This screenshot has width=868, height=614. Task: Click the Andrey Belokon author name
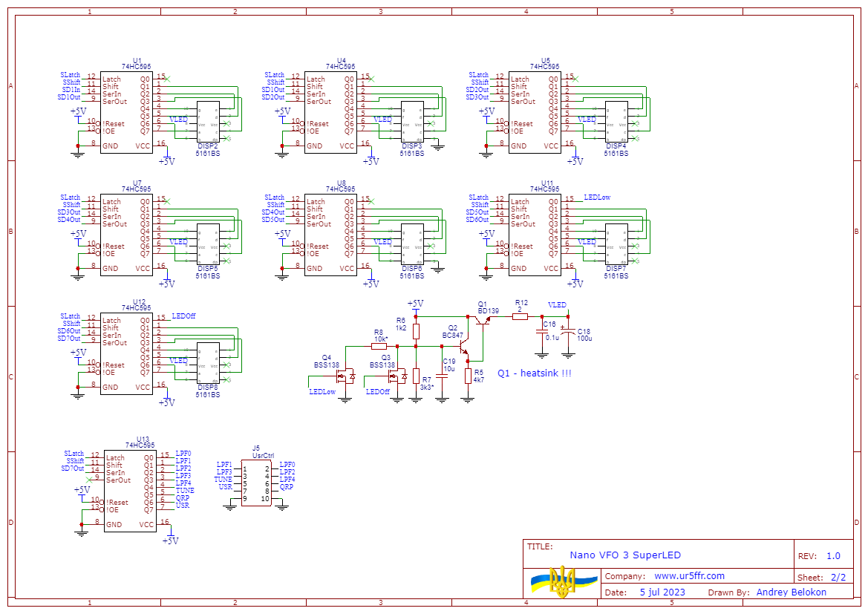tap(791, 592)
